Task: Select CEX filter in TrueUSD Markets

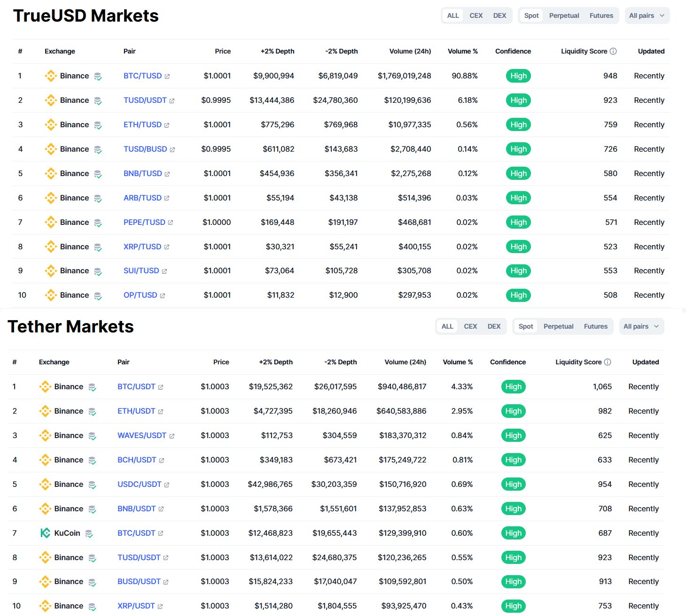Action: [x=476, y=15]
